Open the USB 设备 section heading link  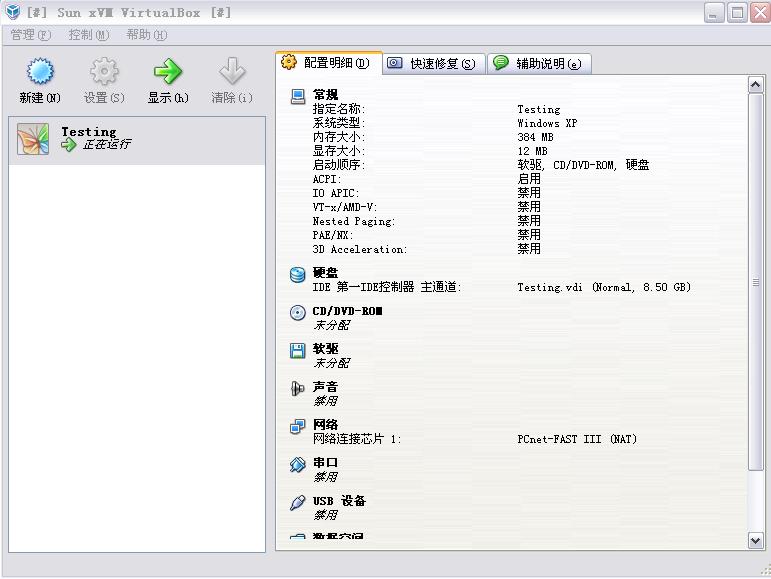(339, 501)
